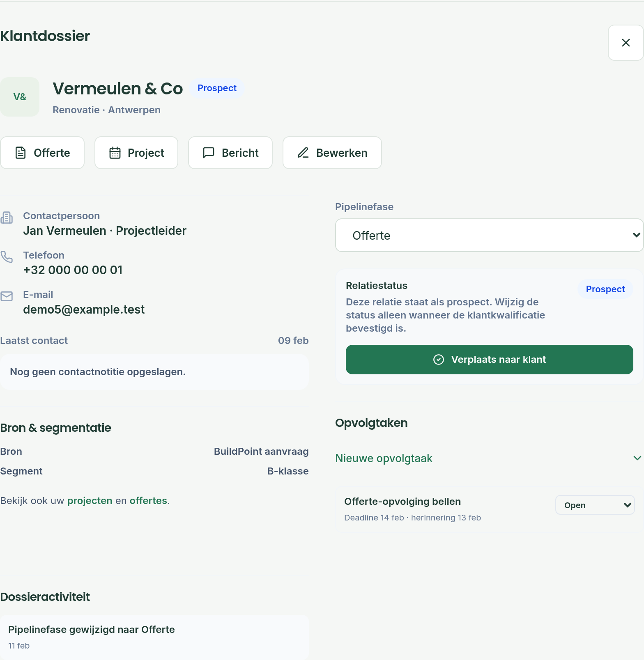
Task: Click the Dossieractiviteit heading
Action: click(x=45, y=597)
